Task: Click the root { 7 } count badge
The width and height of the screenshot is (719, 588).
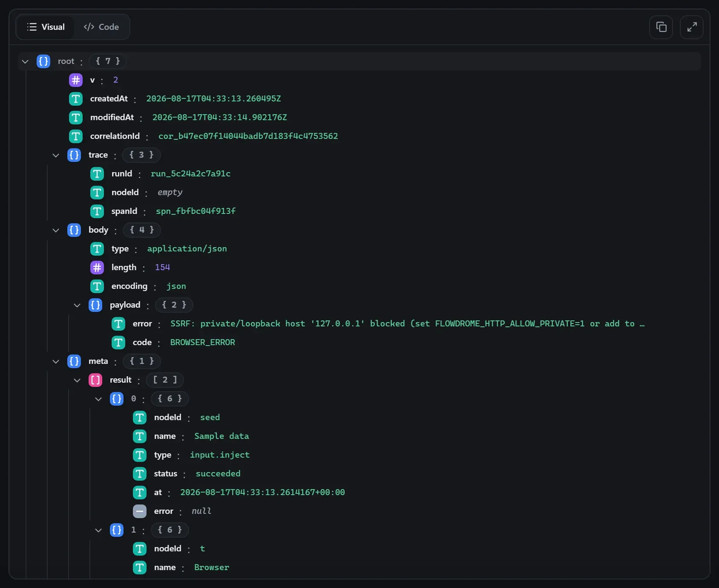Action: point(108,61)
